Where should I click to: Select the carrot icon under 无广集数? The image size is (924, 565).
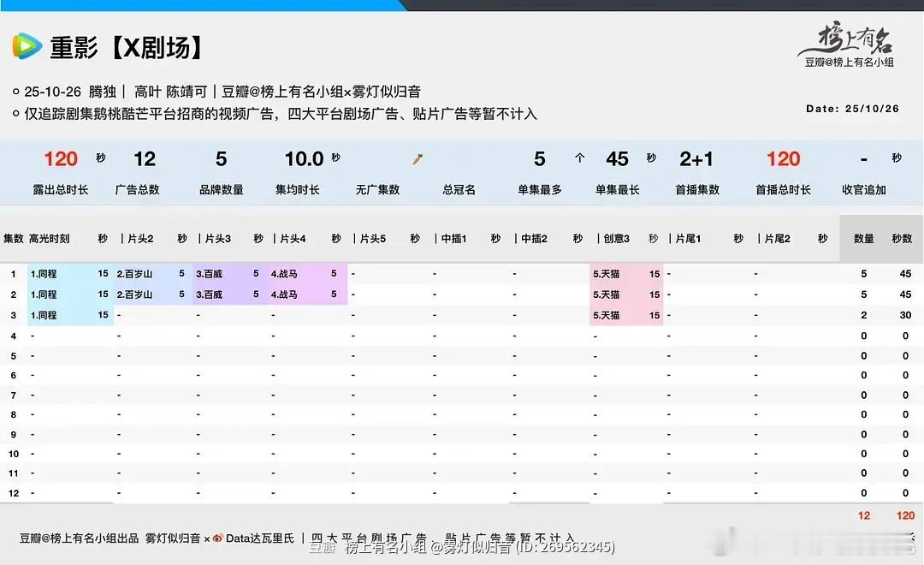(x=417, y=158)
